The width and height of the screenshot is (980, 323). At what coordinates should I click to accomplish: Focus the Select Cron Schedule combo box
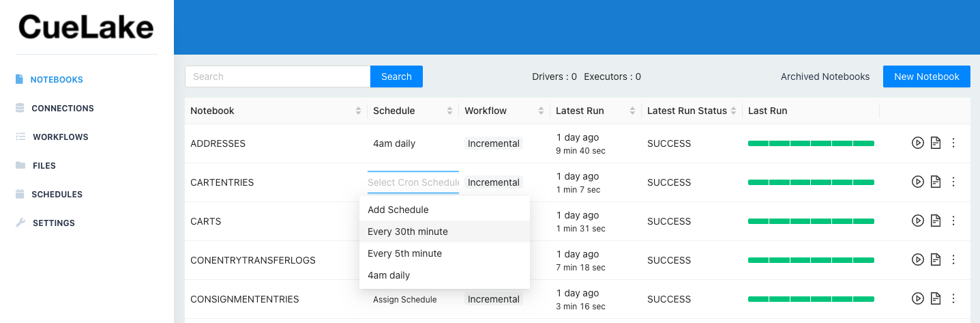[413, 182]
